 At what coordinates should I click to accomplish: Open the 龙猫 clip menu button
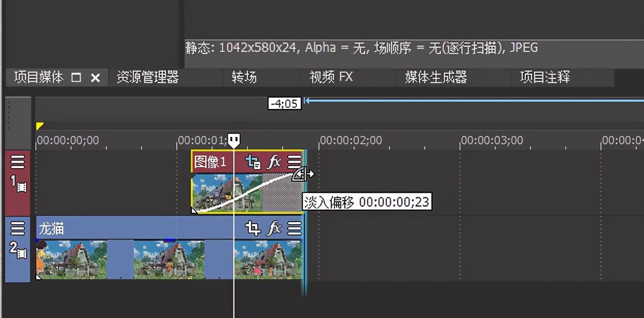tap(294, 228)
